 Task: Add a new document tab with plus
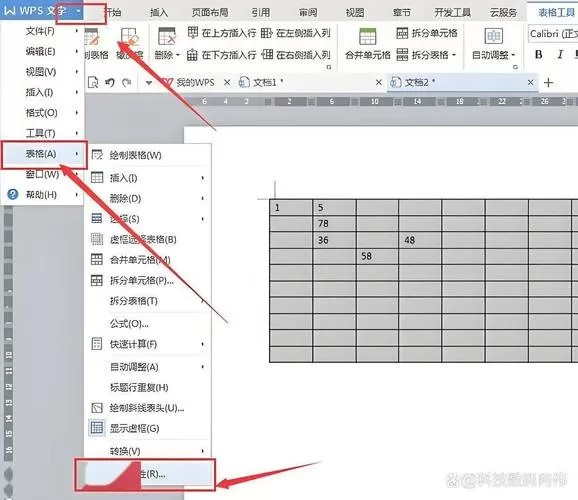point(549,83)
